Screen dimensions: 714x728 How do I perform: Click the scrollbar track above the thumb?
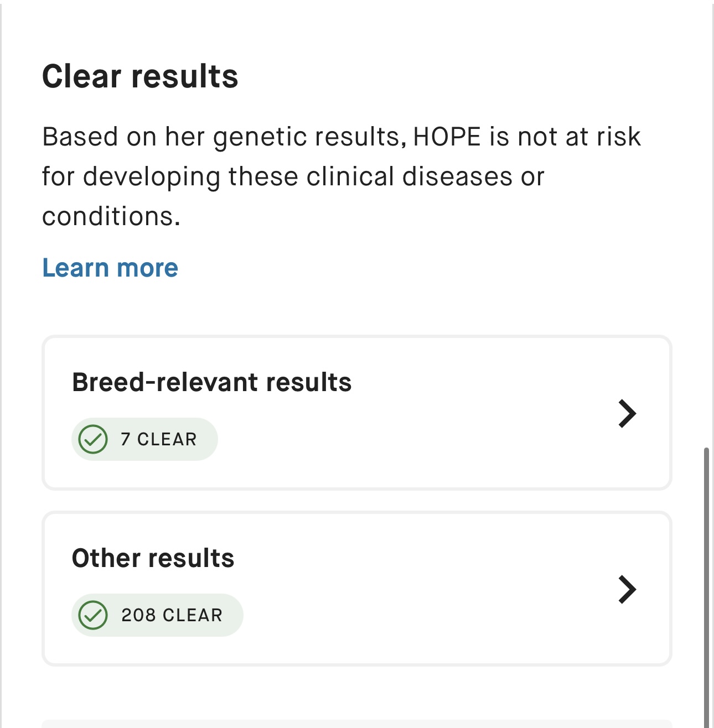click(706, 221)
